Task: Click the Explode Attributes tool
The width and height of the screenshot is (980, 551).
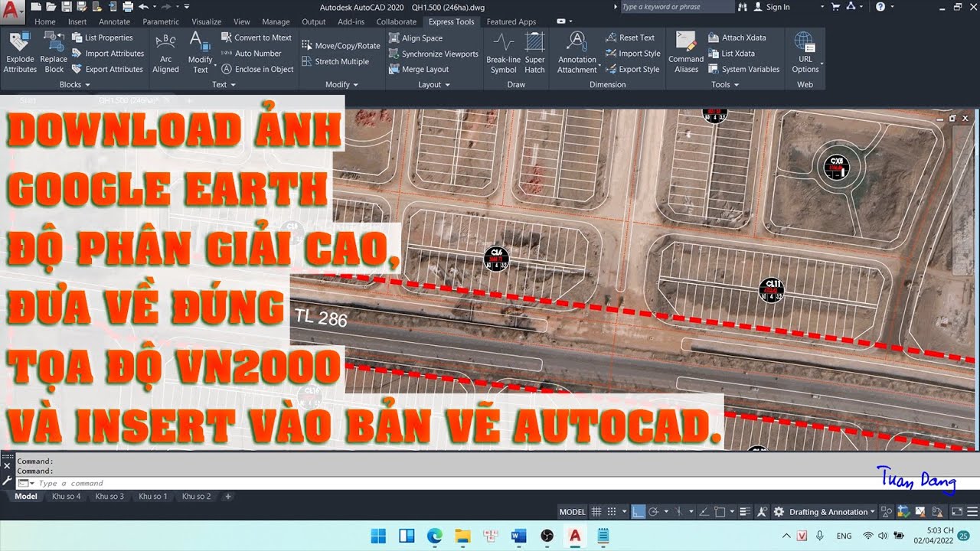Action: point(20,53)
